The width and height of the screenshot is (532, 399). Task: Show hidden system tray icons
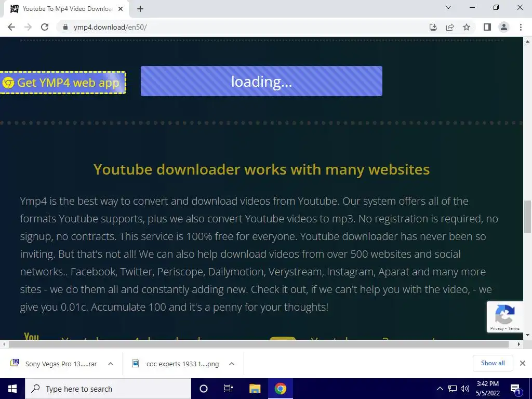pyautogui.click(x=440, y=389)
